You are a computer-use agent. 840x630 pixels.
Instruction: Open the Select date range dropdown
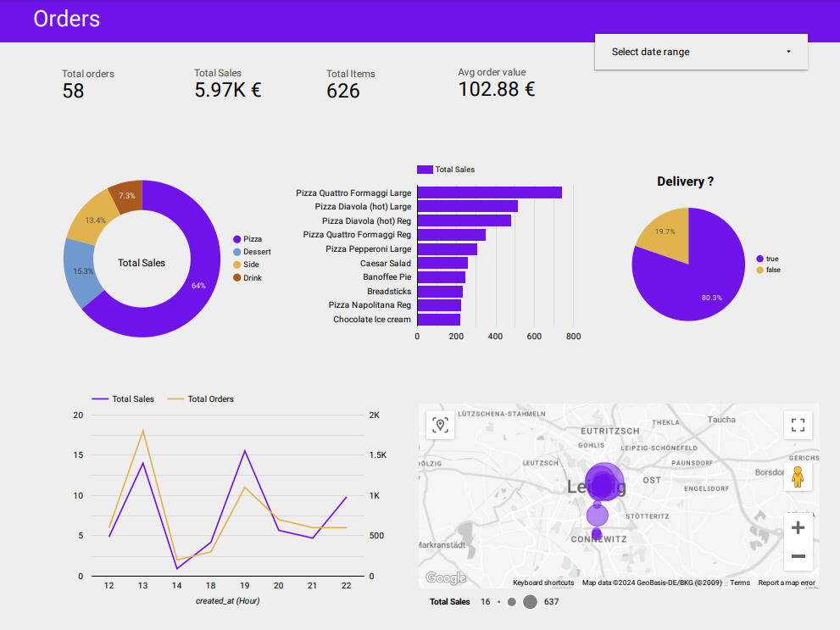701,52
